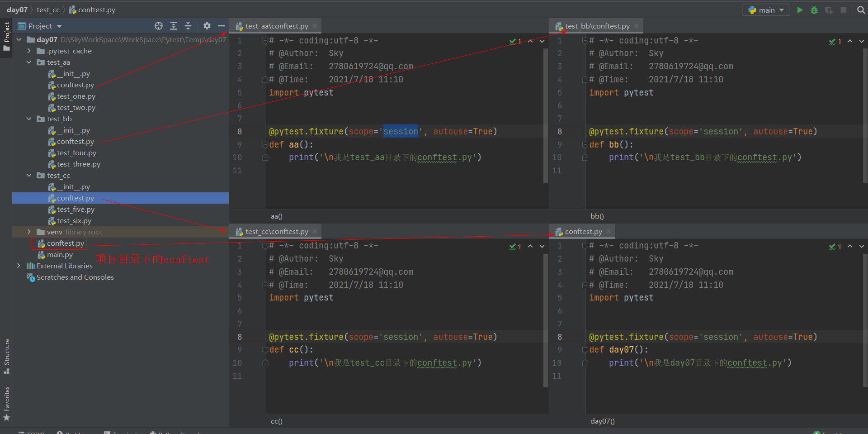Jump to next highlighted problem in test_aa editor
The width and height of the screenshot is (868, 434).
(x=542, y=41)
